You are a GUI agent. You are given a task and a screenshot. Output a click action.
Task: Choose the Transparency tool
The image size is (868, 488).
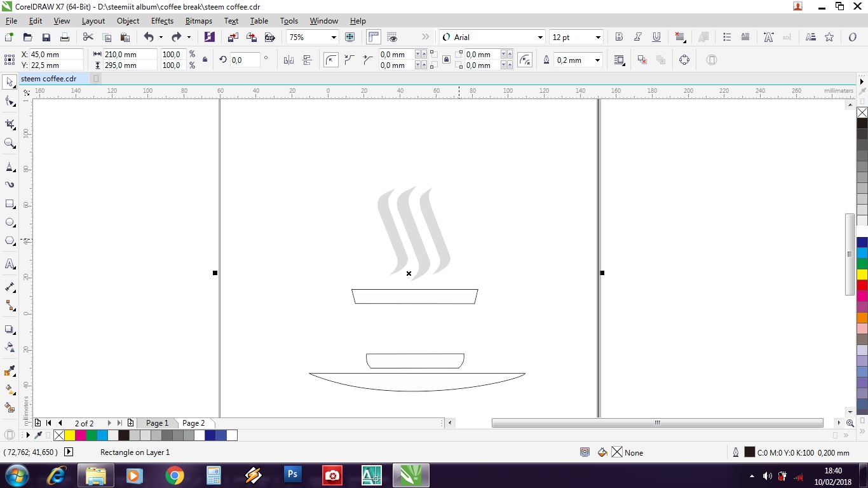coord(10,348)
